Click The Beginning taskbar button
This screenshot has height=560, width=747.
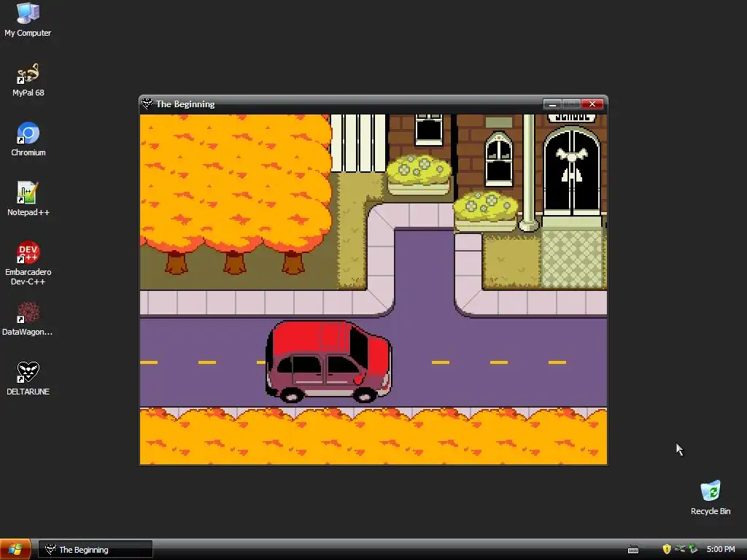click(96, 550)
